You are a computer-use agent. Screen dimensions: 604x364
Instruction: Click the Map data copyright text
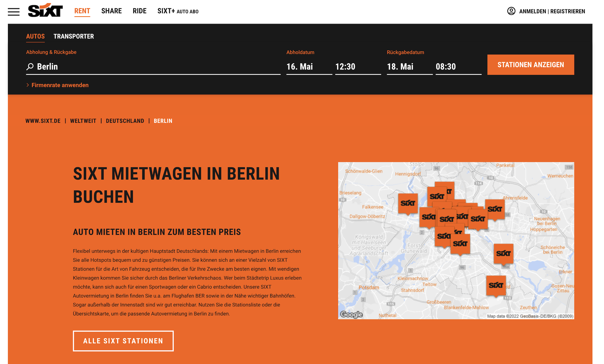click(530, 316)
